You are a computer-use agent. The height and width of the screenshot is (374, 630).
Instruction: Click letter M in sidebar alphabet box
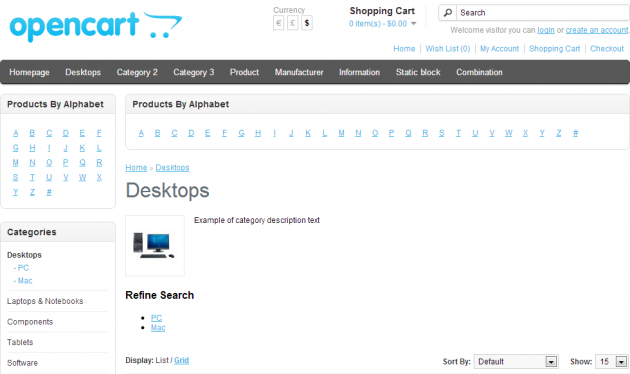(15, 163)
